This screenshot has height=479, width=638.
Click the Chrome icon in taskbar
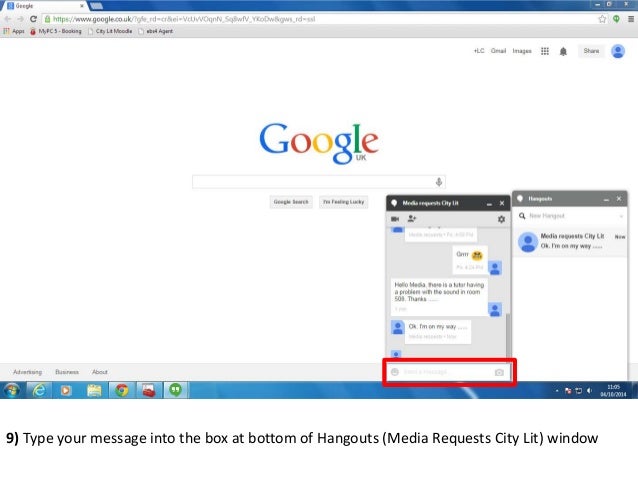pyautogui.click(x=121, y=390)
